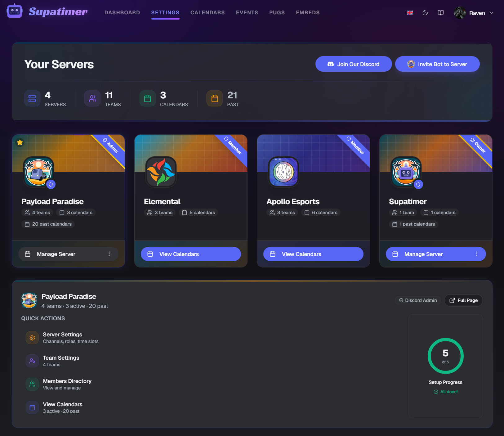504x436 pixels.
Task: Click the Elemental card title
Action: tap(162, 201)
